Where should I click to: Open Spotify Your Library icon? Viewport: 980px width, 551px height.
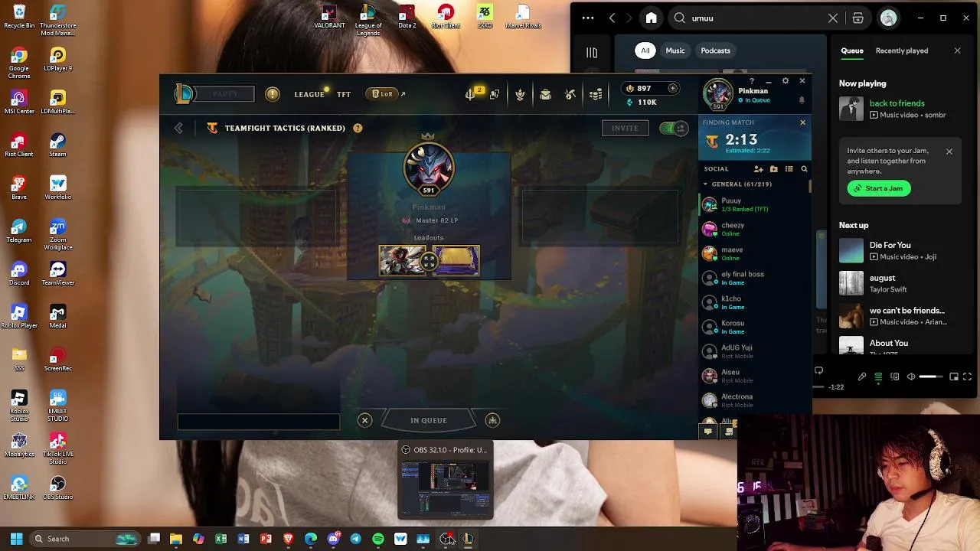[x=592, y=52]
